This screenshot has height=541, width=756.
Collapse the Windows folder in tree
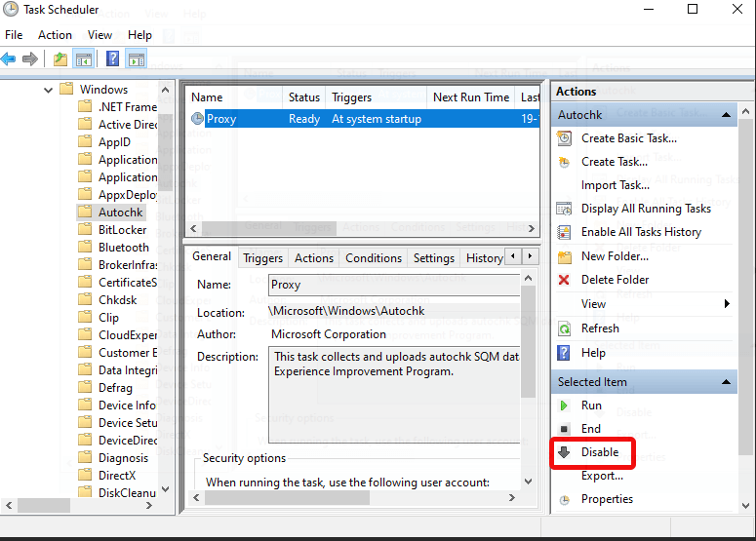tap(49, 90)
